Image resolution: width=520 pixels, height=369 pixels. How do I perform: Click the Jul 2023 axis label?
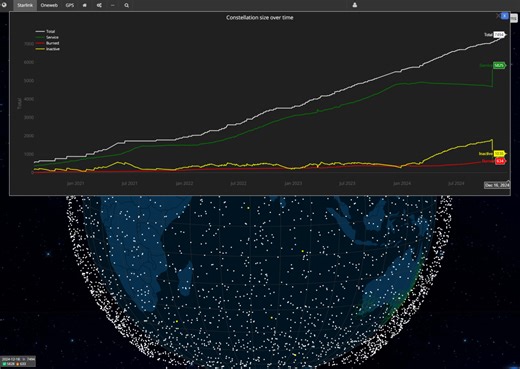click(x=347, y=183)
